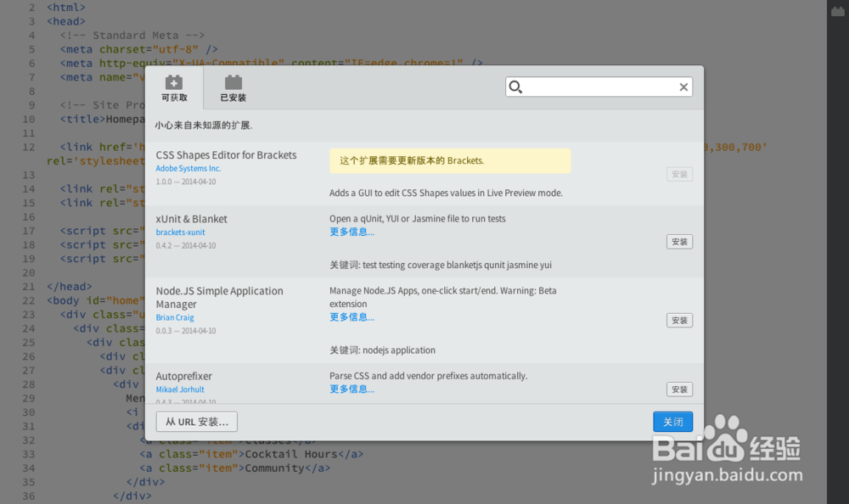Close the dialog with the 关闭 button
Image resolution: width=849 pixels, height=504 pixels.
click(x=673, y=421)
